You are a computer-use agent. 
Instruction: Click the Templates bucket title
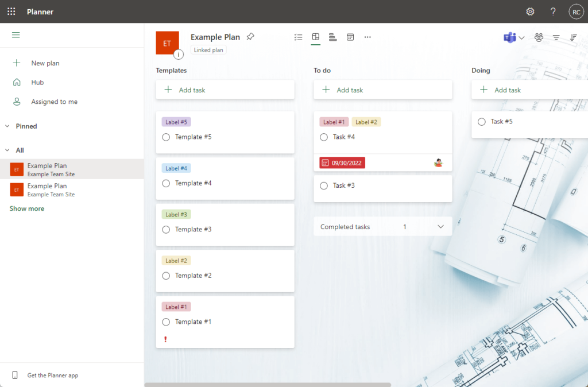coord(171,70)
